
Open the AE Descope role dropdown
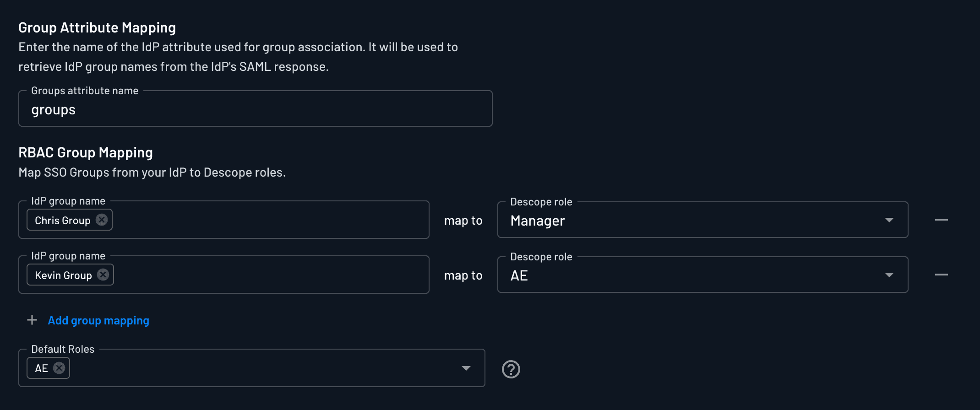[889, 275]
